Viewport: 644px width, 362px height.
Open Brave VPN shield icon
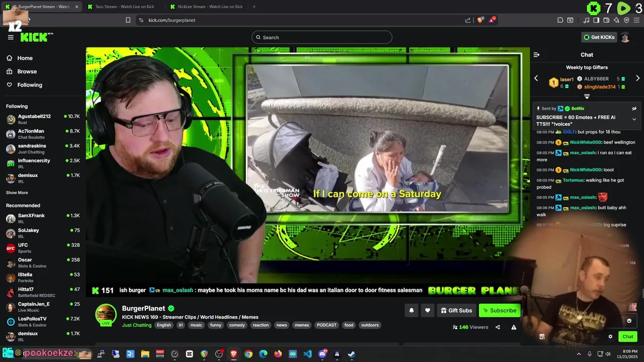tap(626, 20)
